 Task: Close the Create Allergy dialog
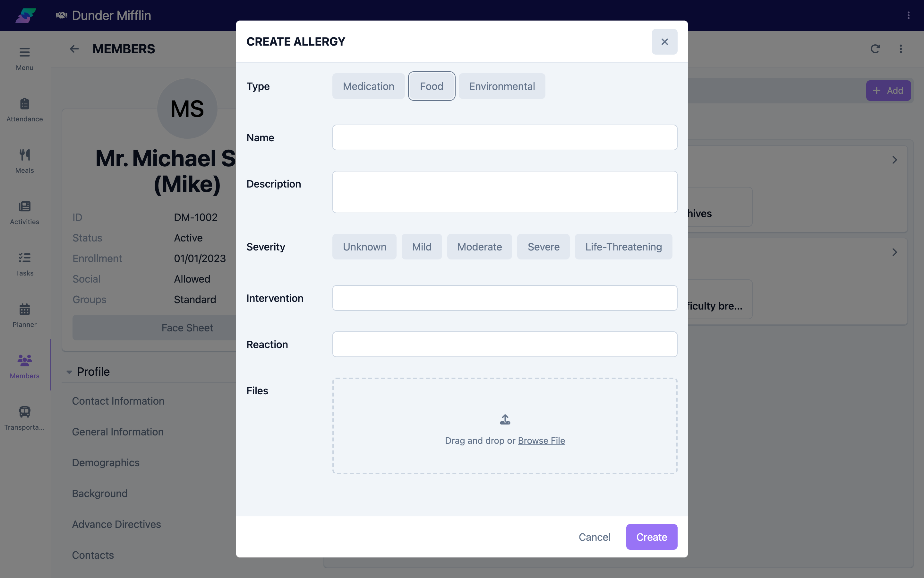pos(664,42)
